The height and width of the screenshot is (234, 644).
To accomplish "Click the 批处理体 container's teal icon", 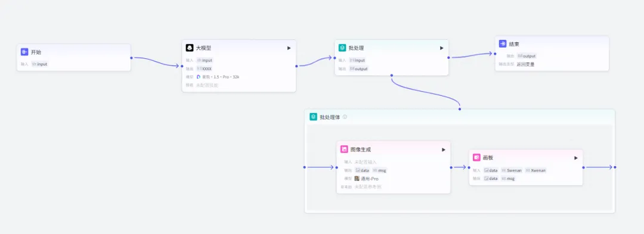I will 314,117.
